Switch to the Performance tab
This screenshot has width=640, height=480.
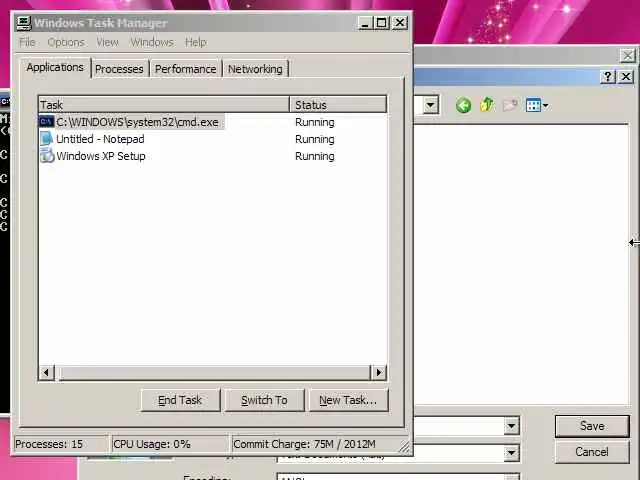[x=185, y=69]
